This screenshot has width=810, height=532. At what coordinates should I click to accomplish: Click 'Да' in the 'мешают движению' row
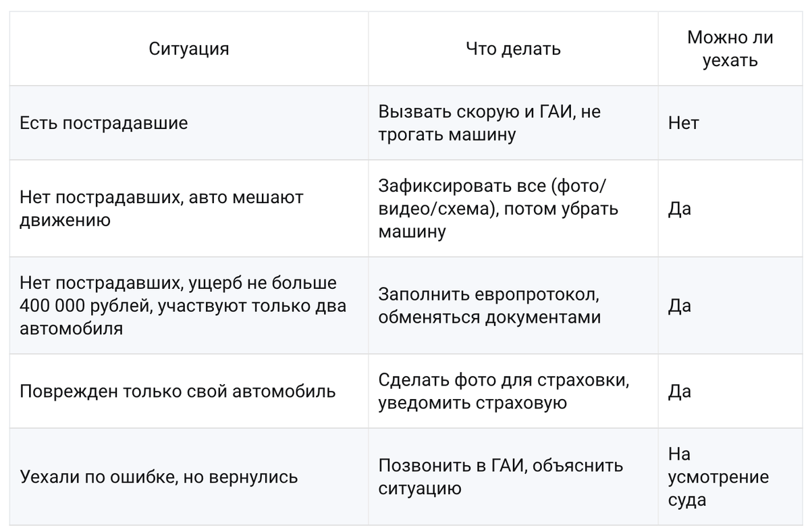[730, 209]
